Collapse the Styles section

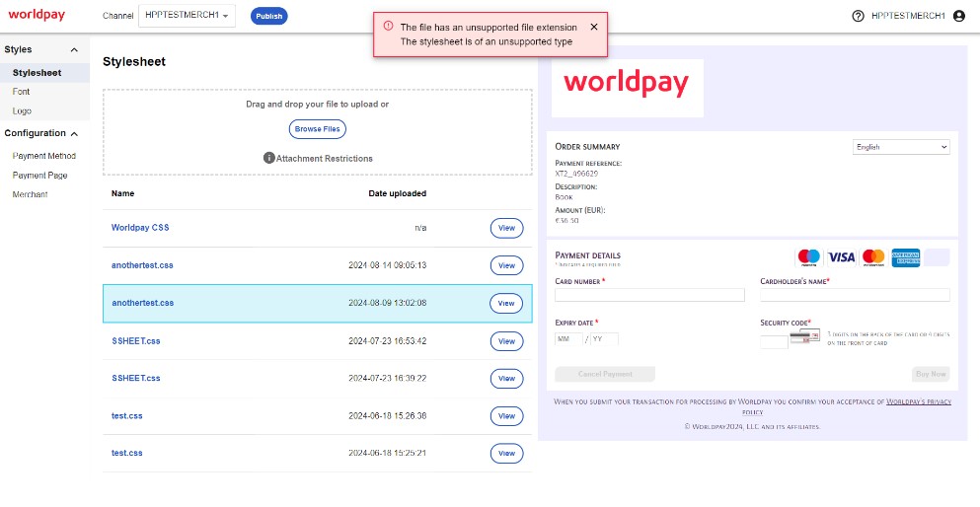click(x=74, y=49)
